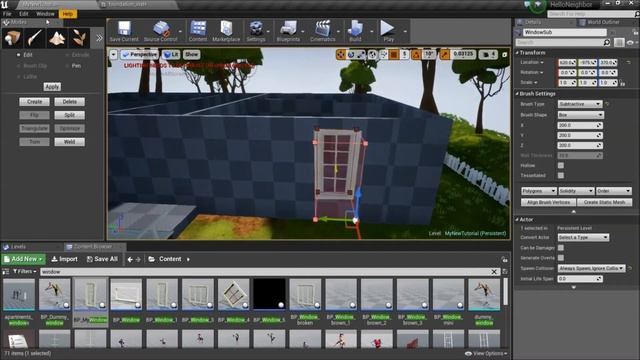This screenshot has width=640, height=360.
Task: Click the Add New button
Action: click(x=24, y=259)
